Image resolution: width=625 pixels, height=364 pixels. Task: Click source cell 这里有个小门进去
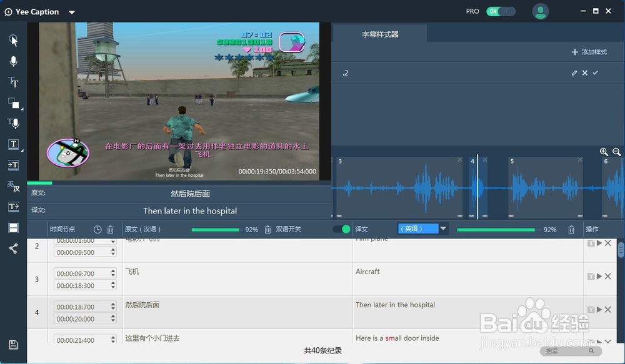(237, 337)
